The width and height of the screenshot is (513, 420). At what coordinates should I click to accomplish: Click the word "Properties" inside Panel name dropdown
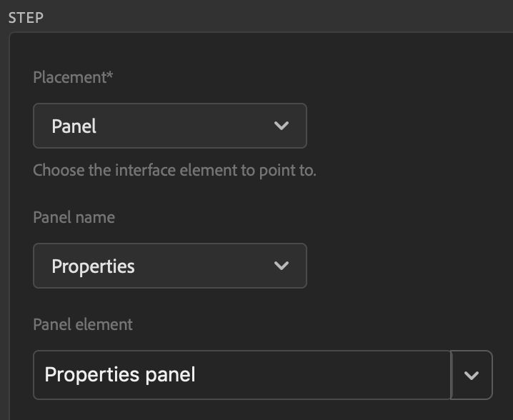[x=93, y=266]
